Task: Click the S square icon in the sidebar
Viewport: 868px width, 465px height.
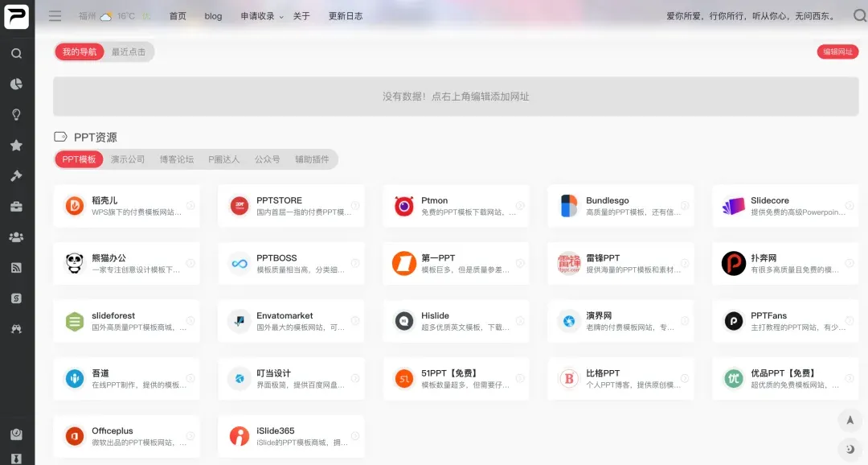Action: pos(17,298)
